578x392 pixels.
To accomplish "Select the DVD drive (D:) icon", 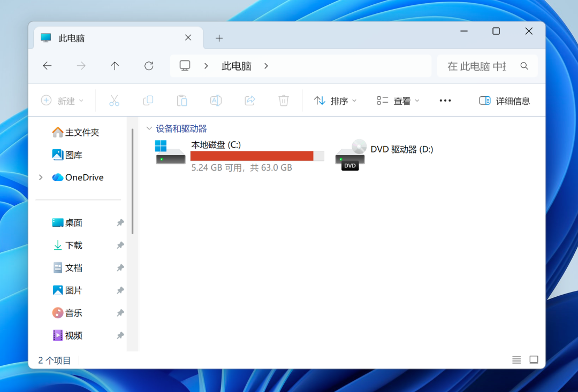I will click(351, 155).
